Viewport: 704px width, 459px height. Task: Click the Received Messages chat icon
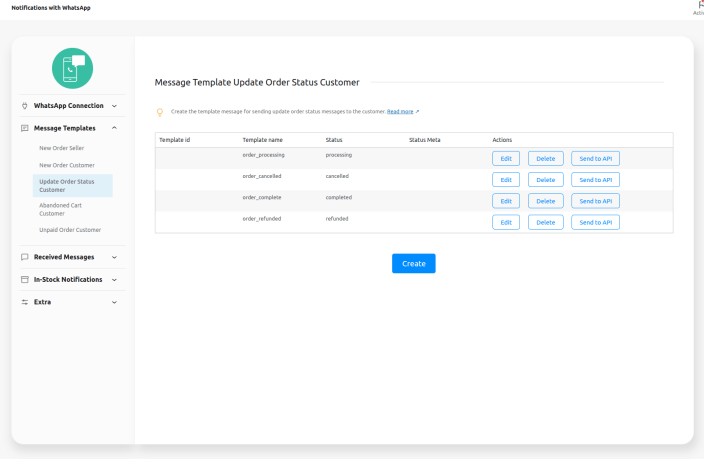[25, 257]
